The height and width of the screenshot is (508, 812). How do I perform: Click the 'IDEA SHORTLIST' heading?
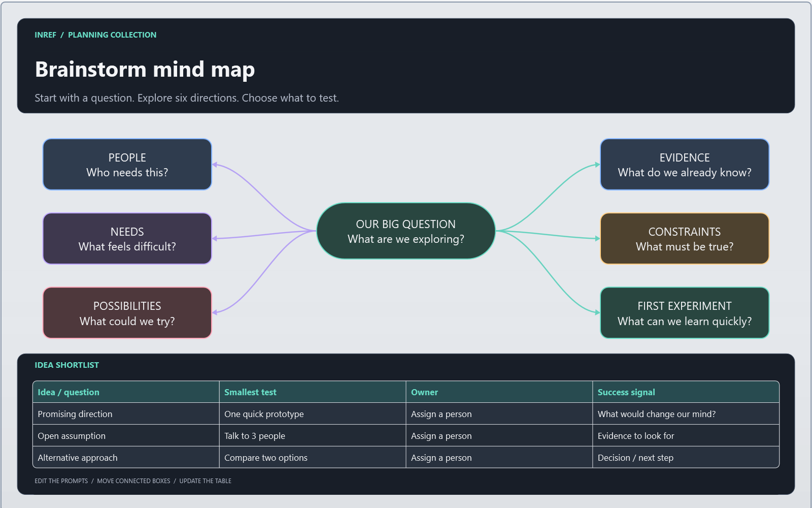[66, 365]
